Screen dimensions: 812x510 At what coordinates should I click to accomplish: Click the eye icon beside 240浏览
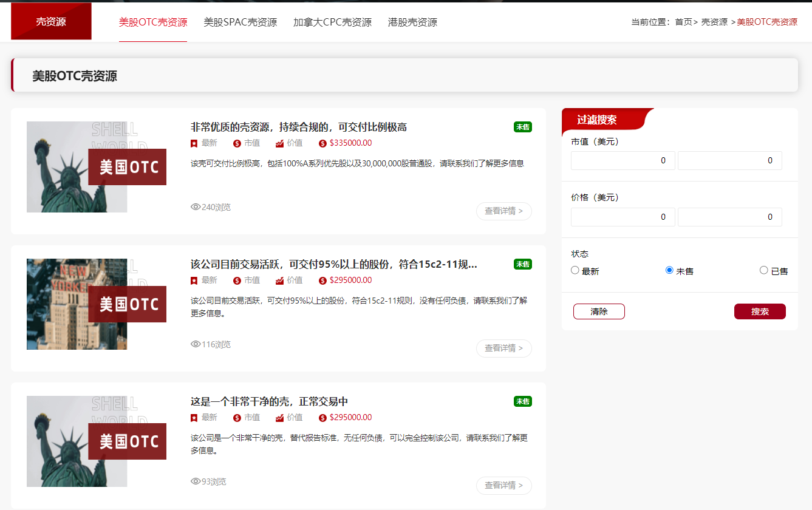coord(196,207)
